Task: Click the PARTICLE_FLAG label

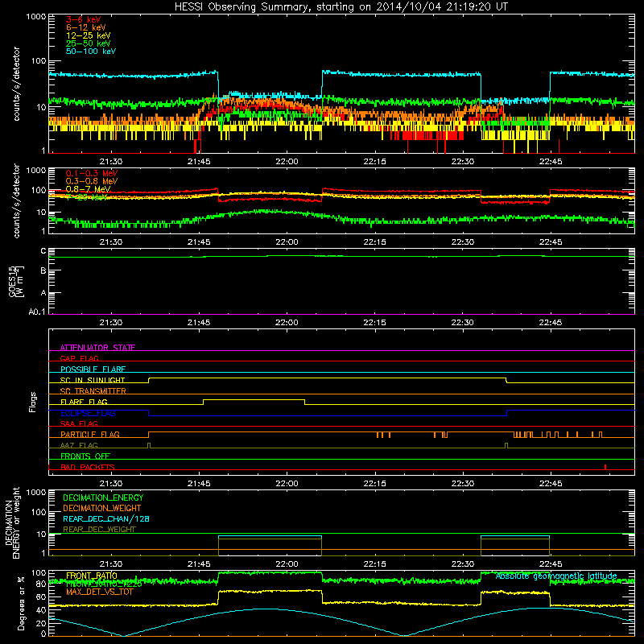Action: coord(90,435)
